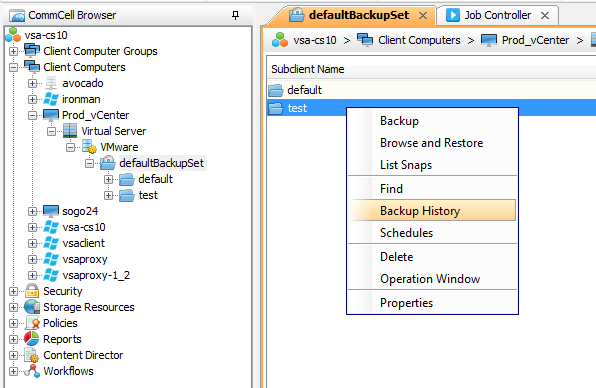The height and width of the screenshot is (388, 596).
Task: Click the Security padlock icon
Action: point(32,291)
